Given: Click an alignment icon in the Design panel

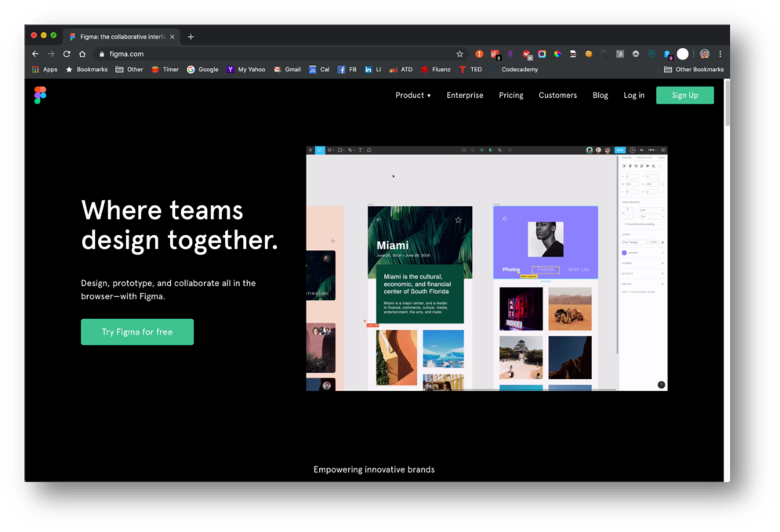Looking at the screenshot, I should (x=624, y=166).
